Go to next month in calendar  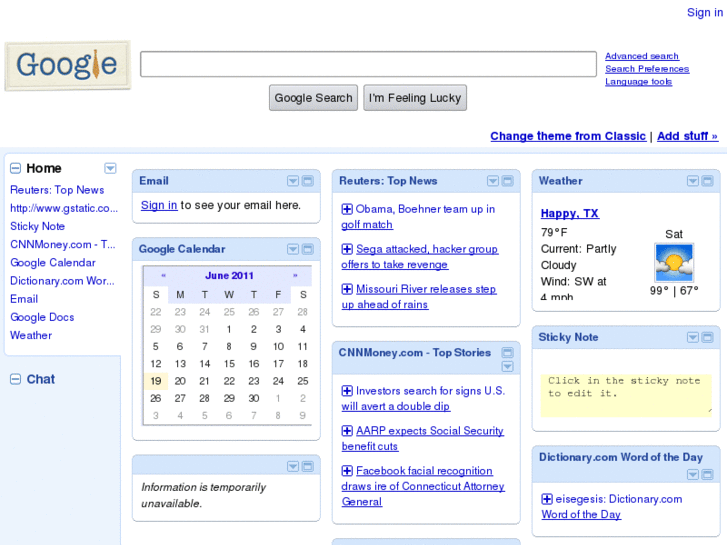point(295,276)
